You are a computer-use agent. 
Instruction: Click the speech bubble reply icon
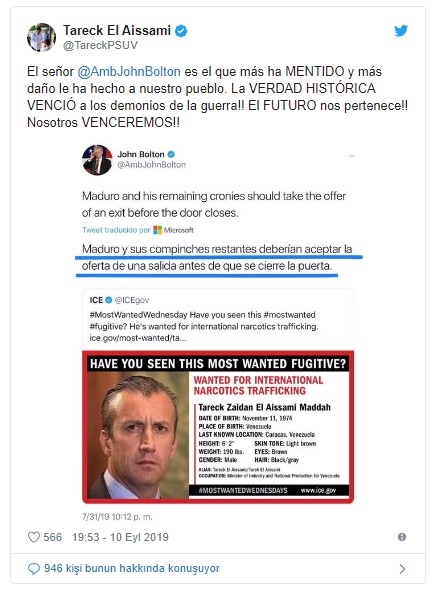click(x=34, y=568)
